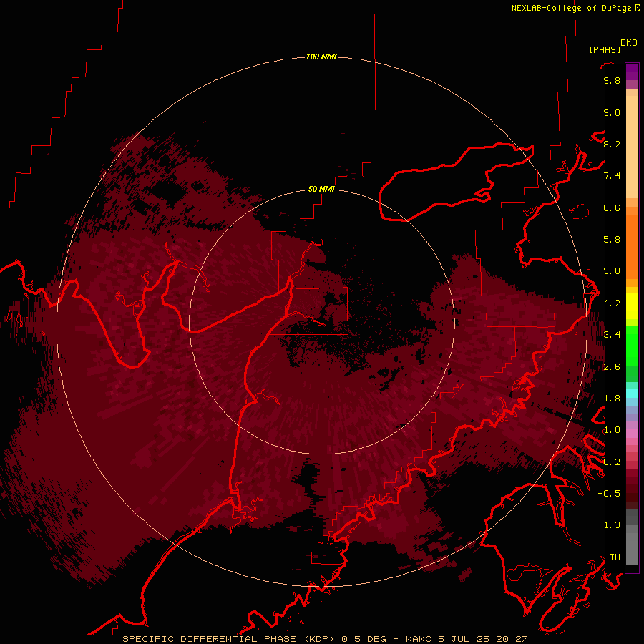
Task: Click the purple segment atop the color bar
Action: coord(632,72)
